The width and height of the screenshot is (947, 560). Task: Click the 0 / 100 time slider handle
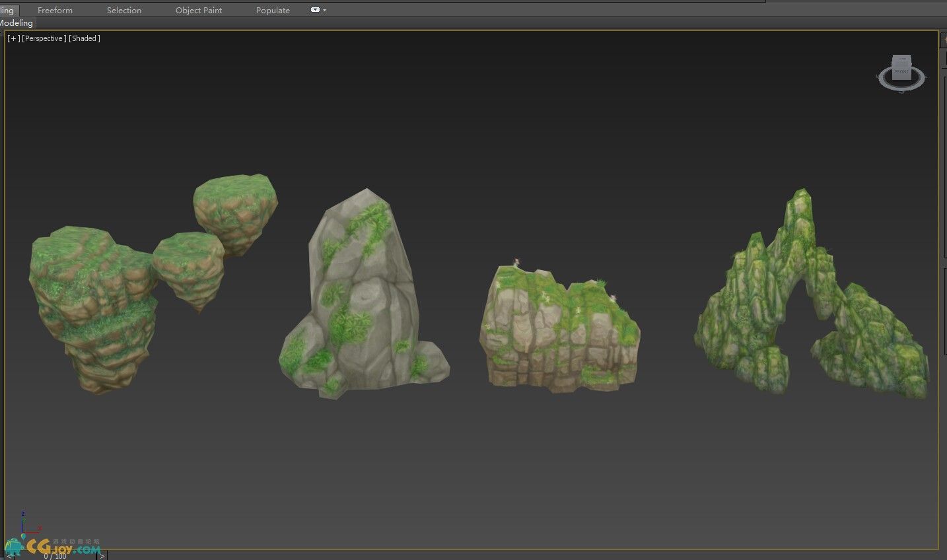(x=55, y=557)
